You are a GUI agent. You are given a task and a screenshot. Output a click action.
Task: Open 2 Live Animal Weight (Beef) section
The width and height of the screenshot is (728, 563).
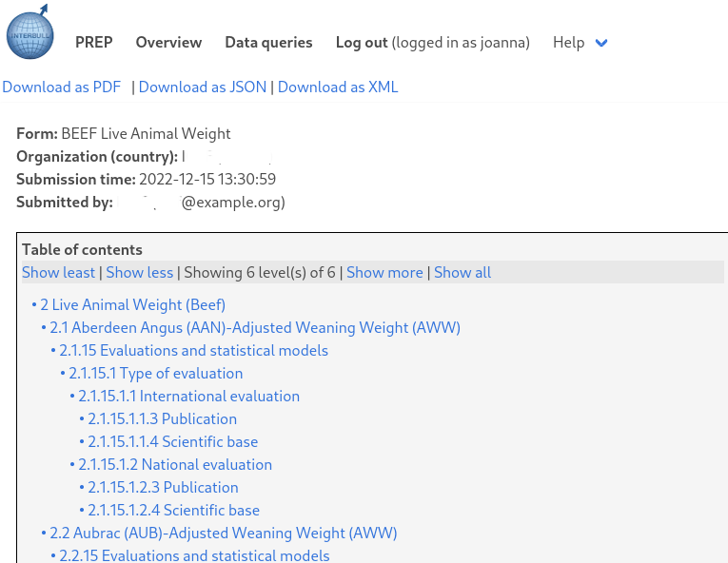(132, 304)
